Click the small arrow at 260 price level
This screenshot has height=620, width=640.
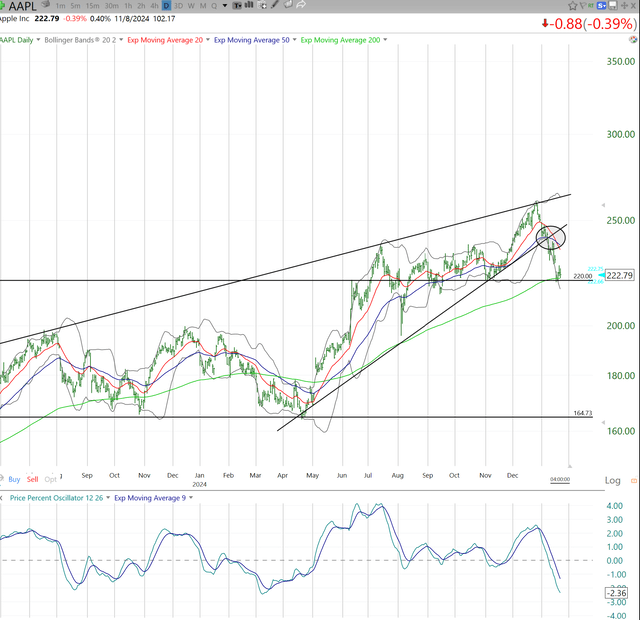pos(603,205)
